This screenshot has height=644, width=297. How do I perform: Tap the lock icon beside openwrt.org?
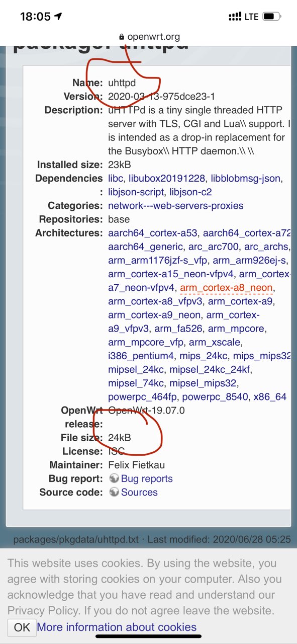(121, 37)
